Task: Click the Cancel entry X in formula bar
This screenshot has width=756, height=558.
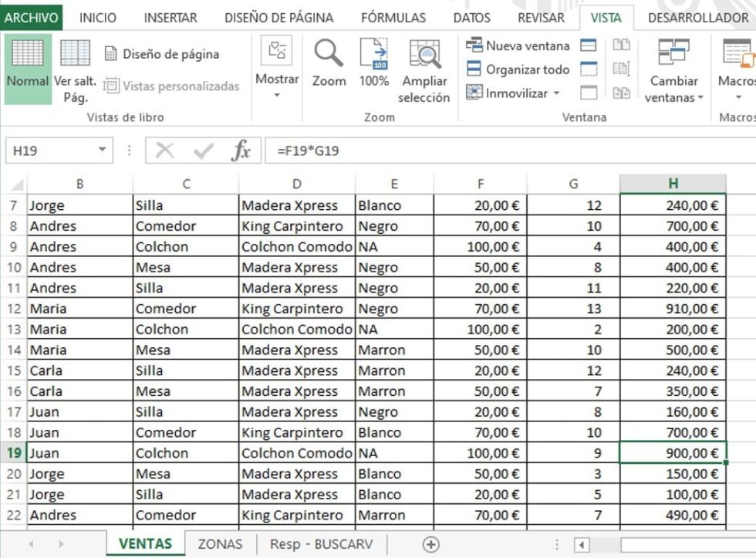Action: 165,150
